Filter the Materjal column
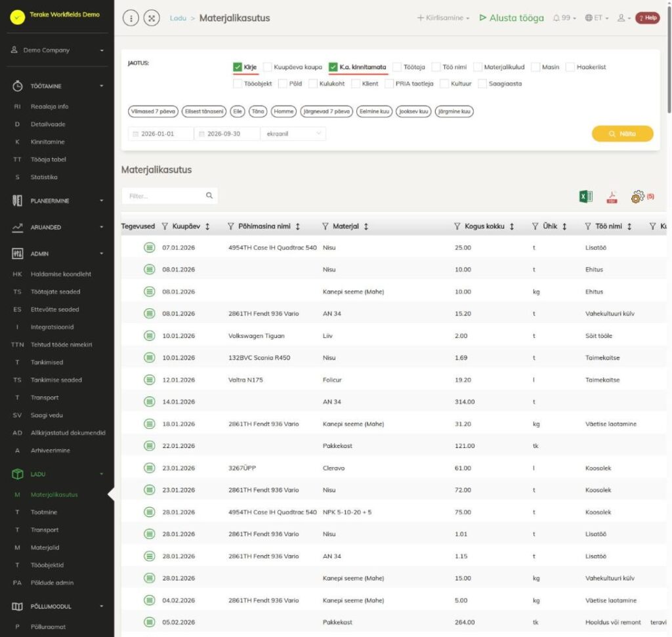The image size is (672, 637). (x=325, y=226)
